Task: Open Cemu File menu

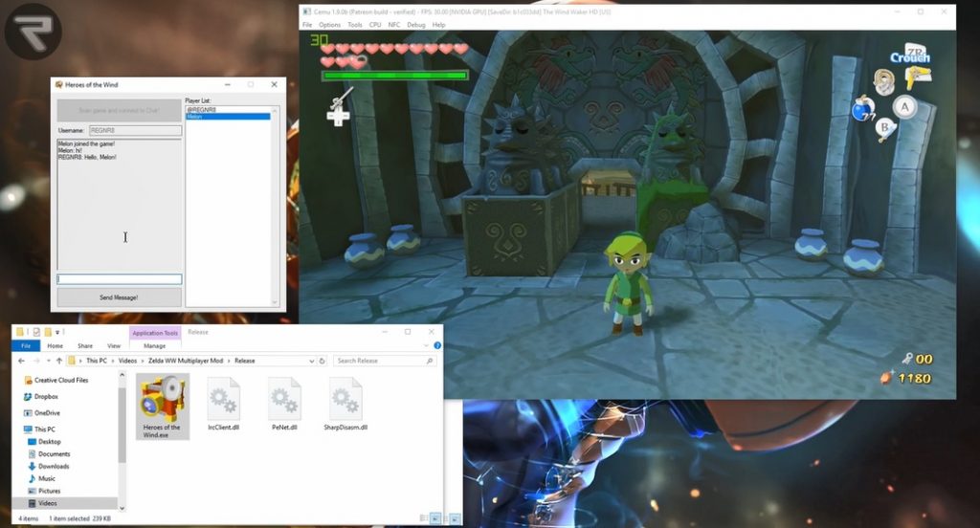Action: tap(307, 25)
